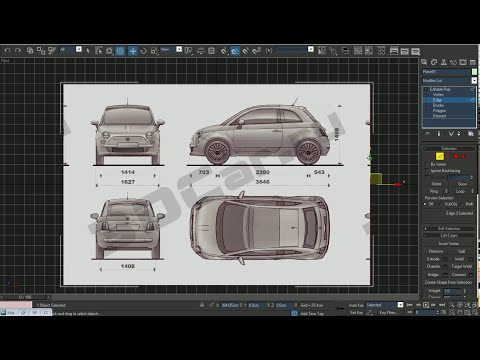Click red Polygon selection level icon
This screenshot has height=360, width=480.
tap(456, 156)
